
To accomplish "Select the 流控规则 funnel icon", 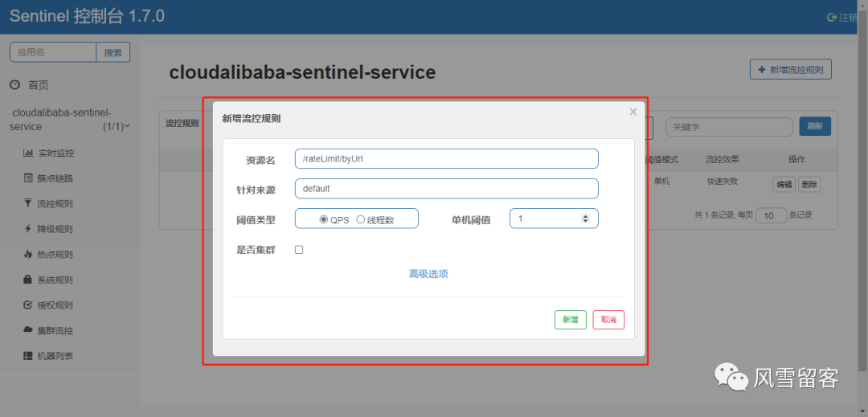I will (27, 203).
